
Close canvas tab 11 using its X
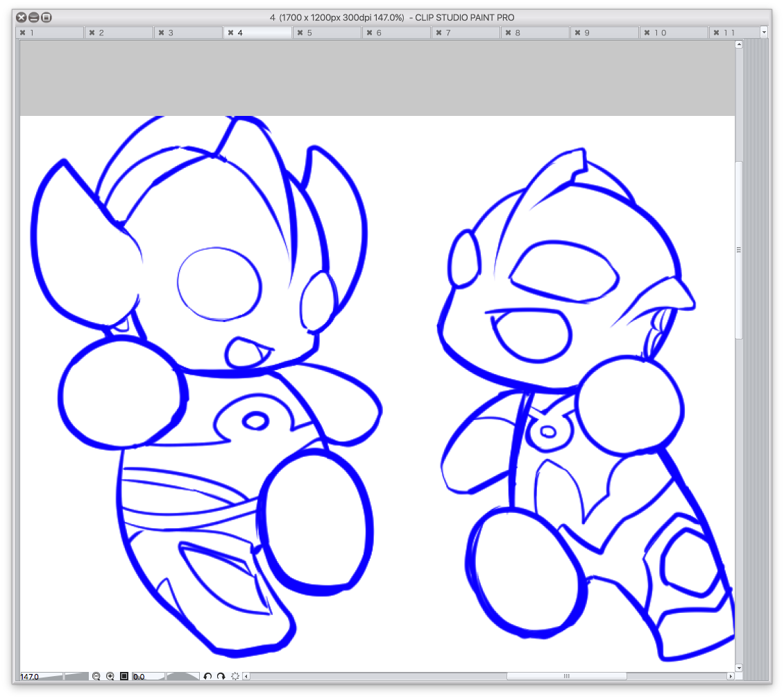point(717,33)
